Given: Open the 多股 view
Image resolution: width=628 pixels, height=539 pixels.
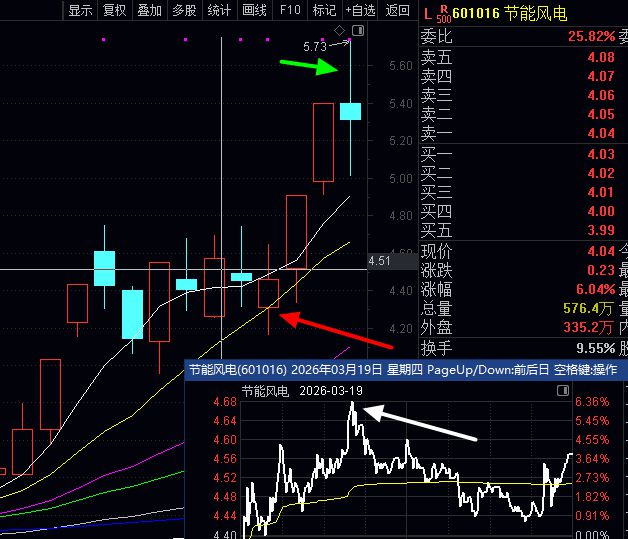Looking at the screenshot, I should [x=185, y=10].
